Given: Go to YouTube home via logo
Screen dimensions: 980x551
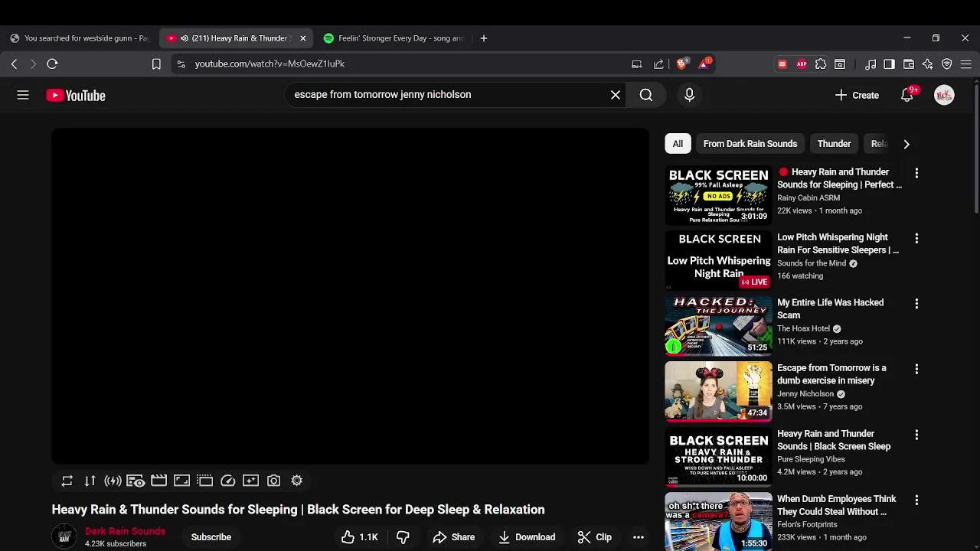Looking at the screenshot, I should [76, 96].
